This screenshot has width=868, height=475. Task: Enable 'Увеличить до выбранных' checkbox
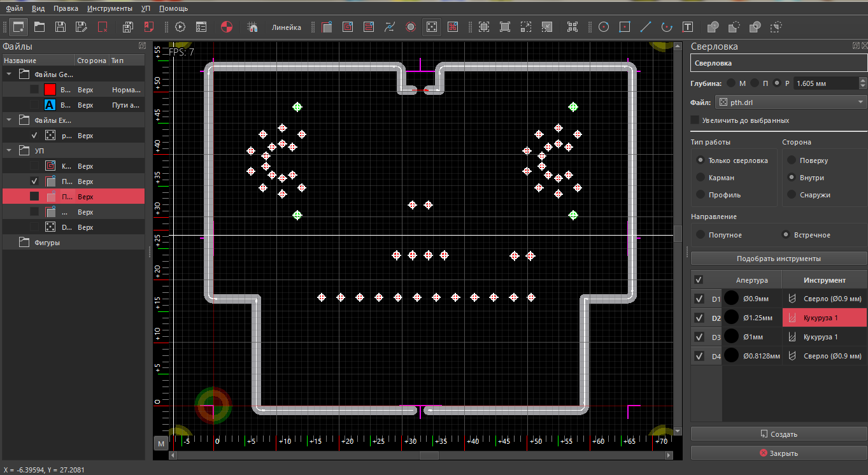(x=695, y=120)
